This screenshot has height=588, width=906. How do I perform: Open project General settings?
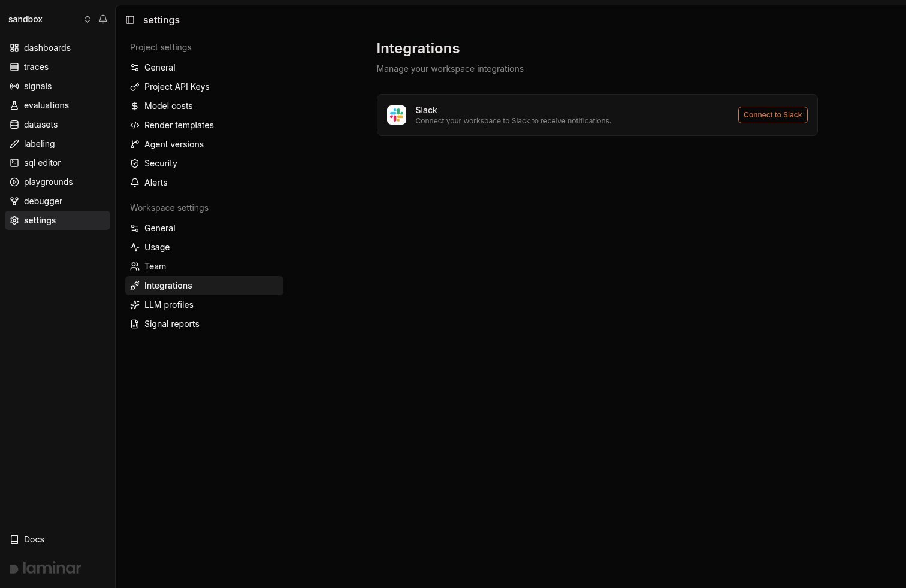[204, 68]
